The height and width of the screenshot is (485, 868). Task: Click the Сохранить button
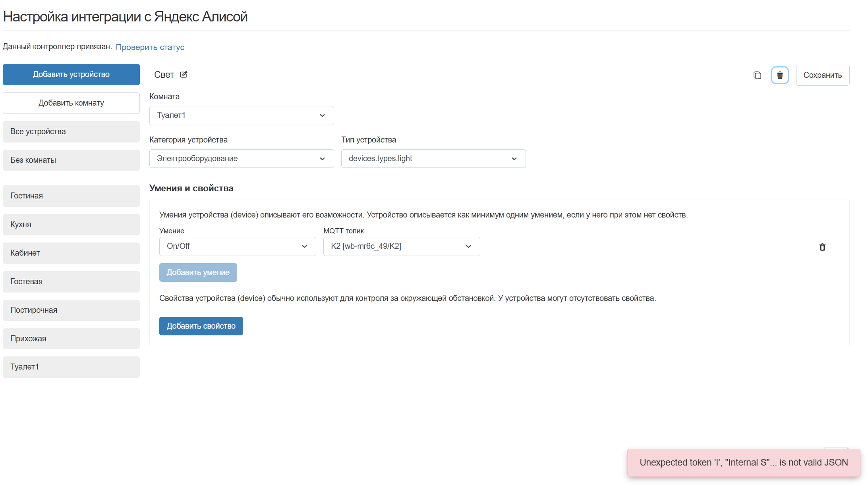(x=822, y=75)
